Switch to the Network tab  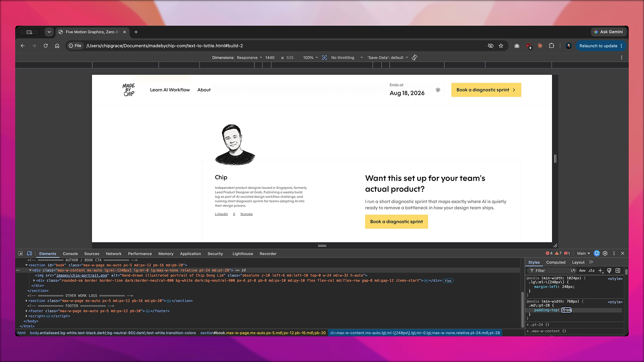pos(113,254)
